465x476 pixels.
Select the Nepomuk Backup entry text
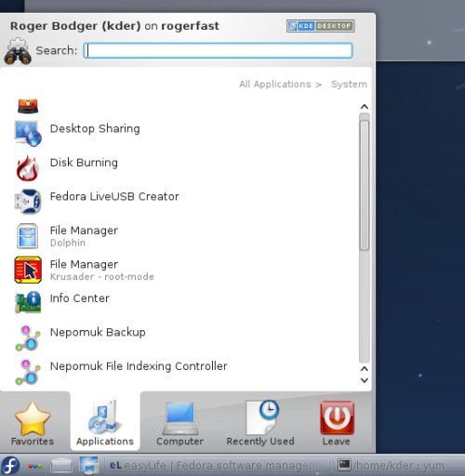click(x=98, y=332)
